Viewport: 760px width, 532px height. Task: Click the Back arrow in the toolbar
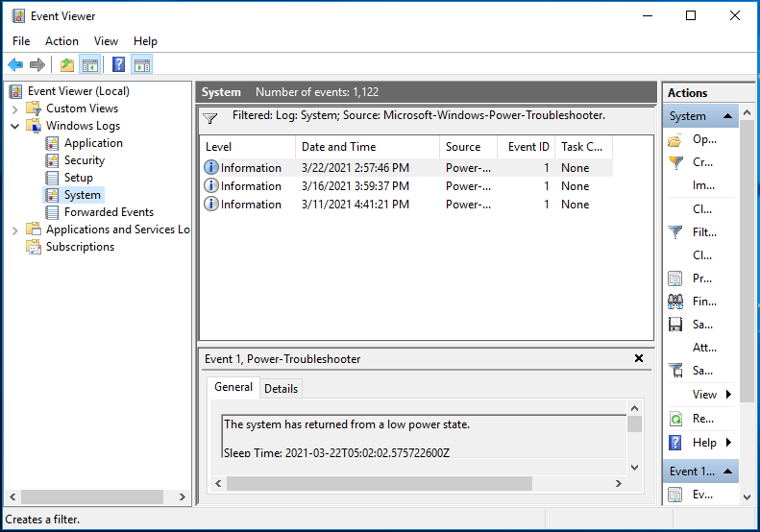pos(15,65)
